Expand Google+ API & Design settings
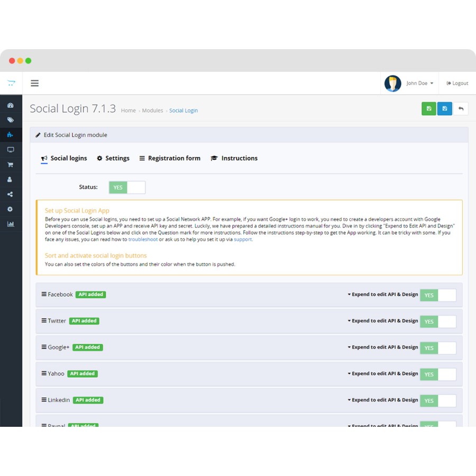 pos(382,347)
